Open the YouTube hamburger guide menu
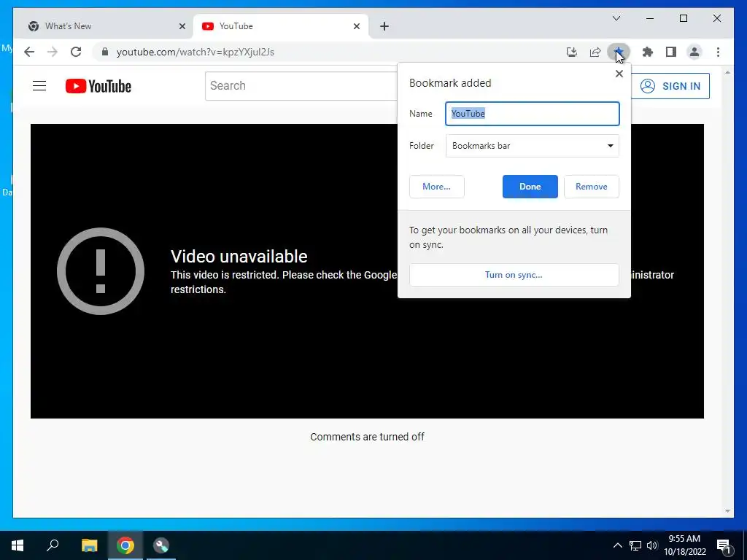The image size is (747, 560). click(39, 86)
